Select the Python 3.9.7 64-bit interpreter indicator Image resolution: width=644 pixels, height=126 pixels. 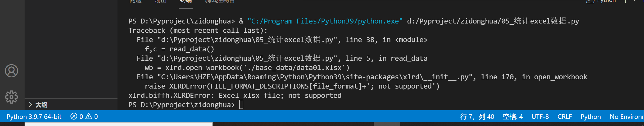coord(34,117)
